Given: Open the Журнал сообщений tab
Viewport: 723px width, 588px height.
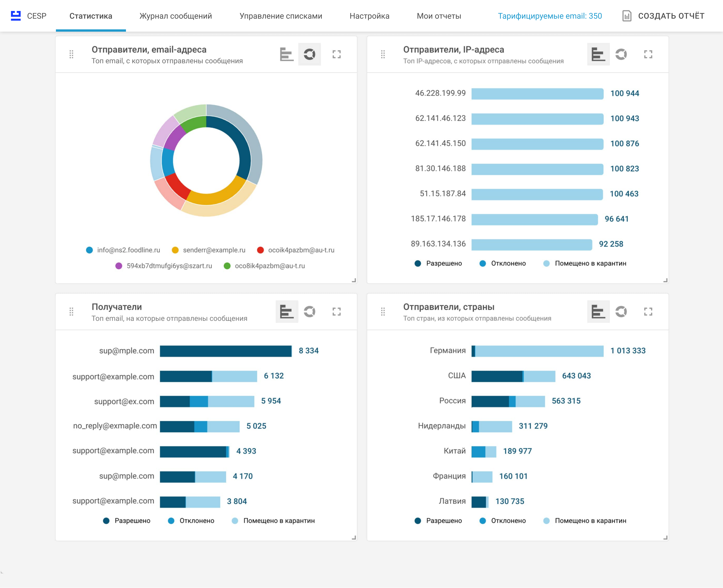Looking at the screenshot, I should [175, 16].
